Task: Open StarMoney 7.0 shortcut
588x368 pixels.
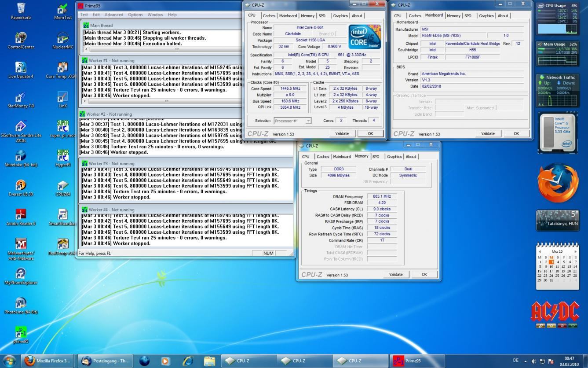Action: point(21,99)
